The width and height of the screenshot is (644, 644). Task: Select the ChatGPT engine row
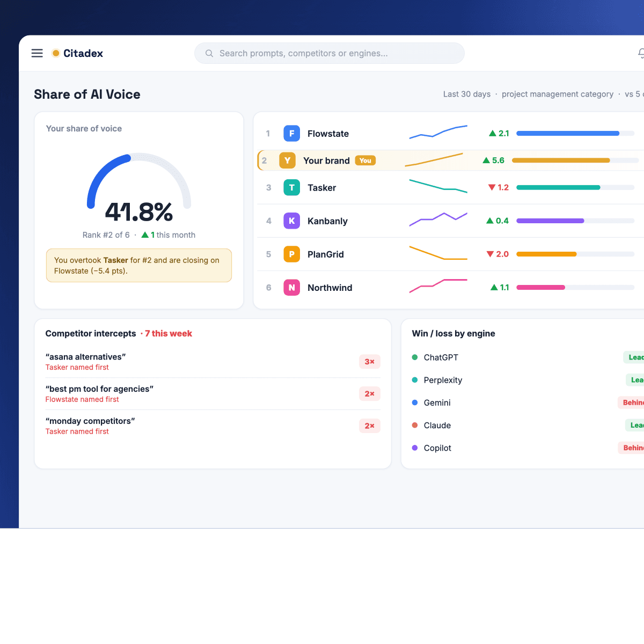click(x=528, y=357)
